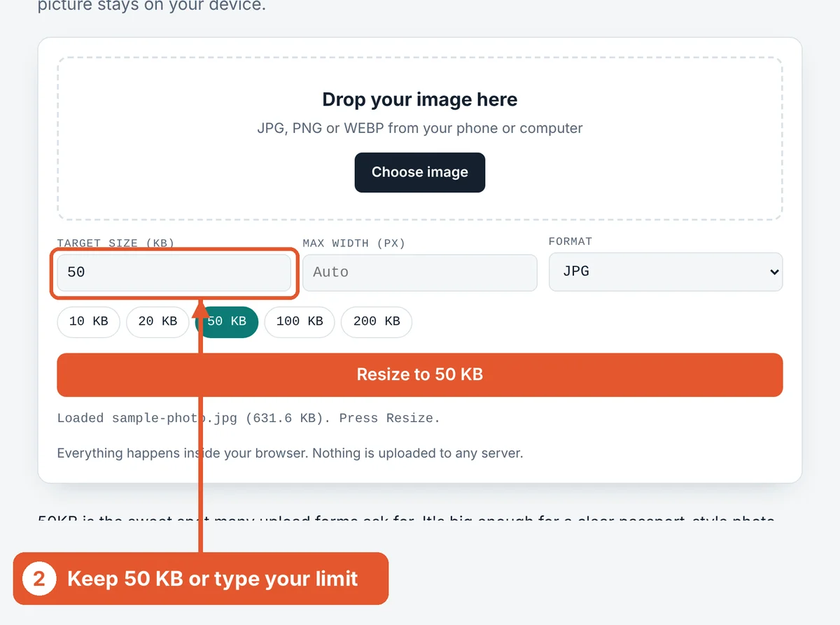Open the Format JPG dropdown
This screenshot has height=625, width=840.
(x=666, y=272)
